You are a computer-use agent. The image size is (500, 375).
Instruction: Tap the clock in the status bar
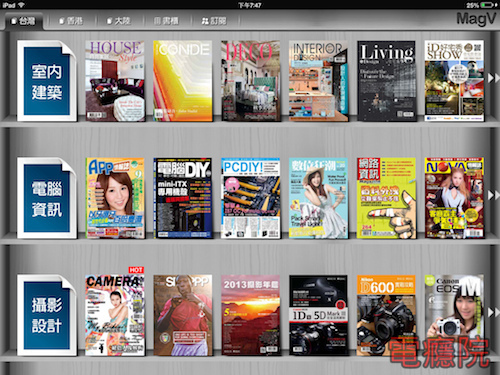250,5
